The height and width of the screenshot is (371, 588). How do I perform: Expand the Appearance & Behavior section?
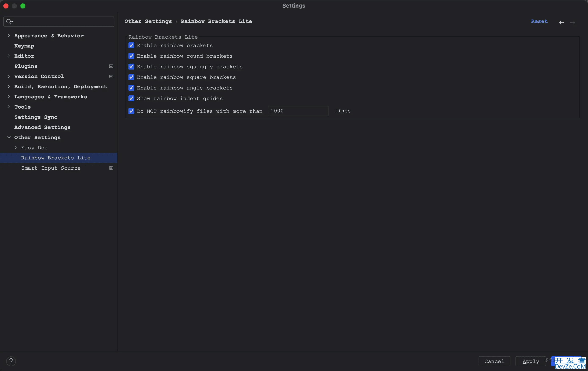9,36
